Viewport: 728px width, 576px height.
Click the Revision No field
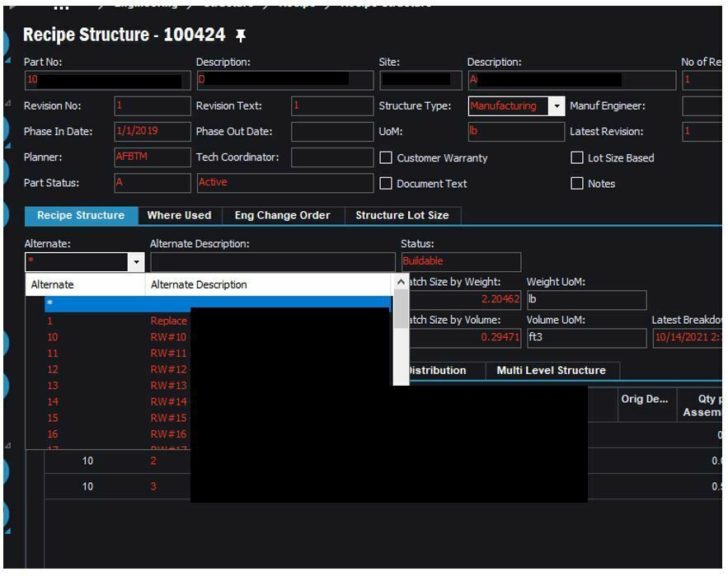pos(153,105)
